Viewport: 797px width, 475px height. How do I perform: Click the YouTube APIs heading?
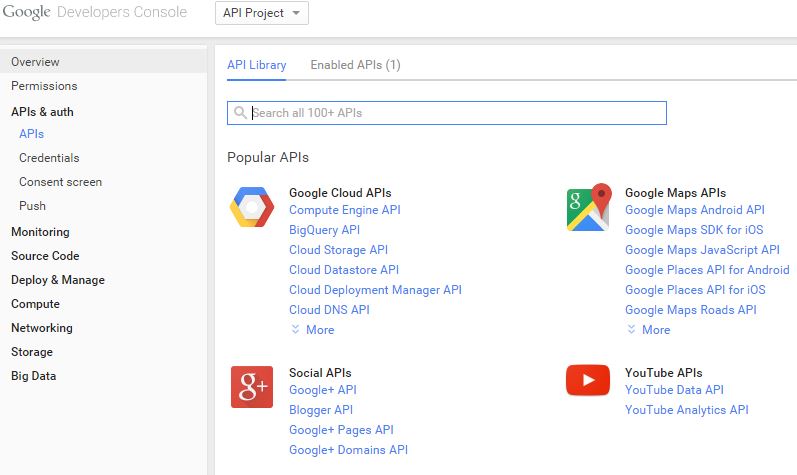pyautogui.click(x=664, y=373)
